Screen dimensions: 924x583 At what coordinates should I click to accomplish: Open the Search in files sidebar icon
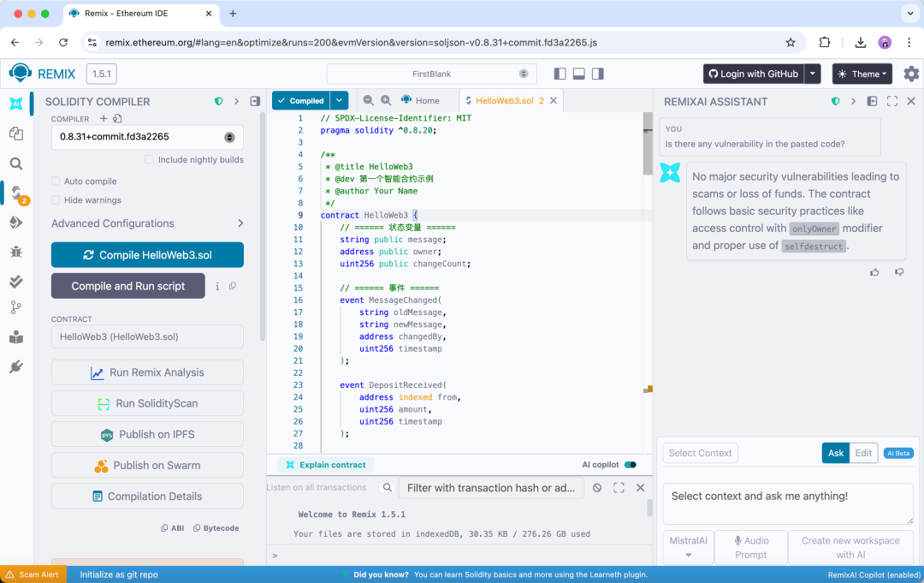tap(16, 164)
